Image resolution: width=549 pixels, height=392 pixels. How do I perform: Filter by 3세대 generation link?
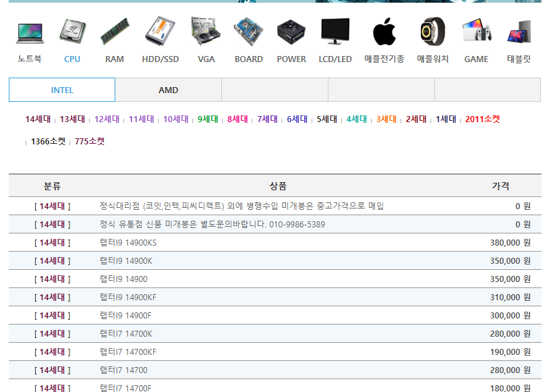click(386, 119)
